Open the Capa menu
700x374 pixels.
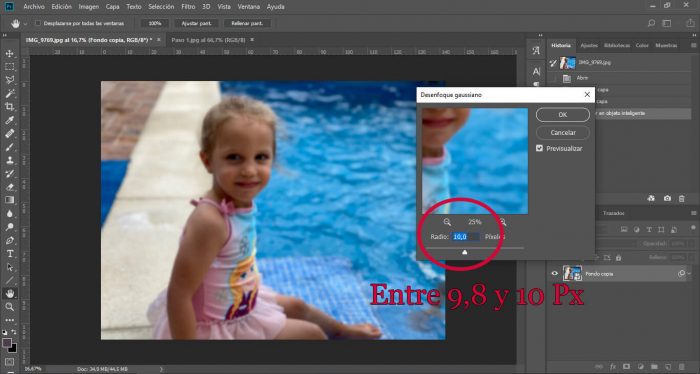pos(112,7)
